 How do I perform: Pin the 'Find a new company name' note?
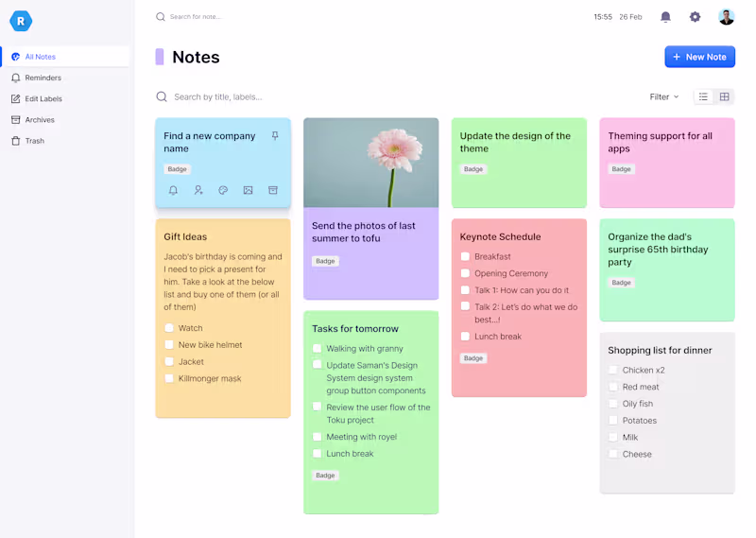pyautogui.click(x=275, y=136)
